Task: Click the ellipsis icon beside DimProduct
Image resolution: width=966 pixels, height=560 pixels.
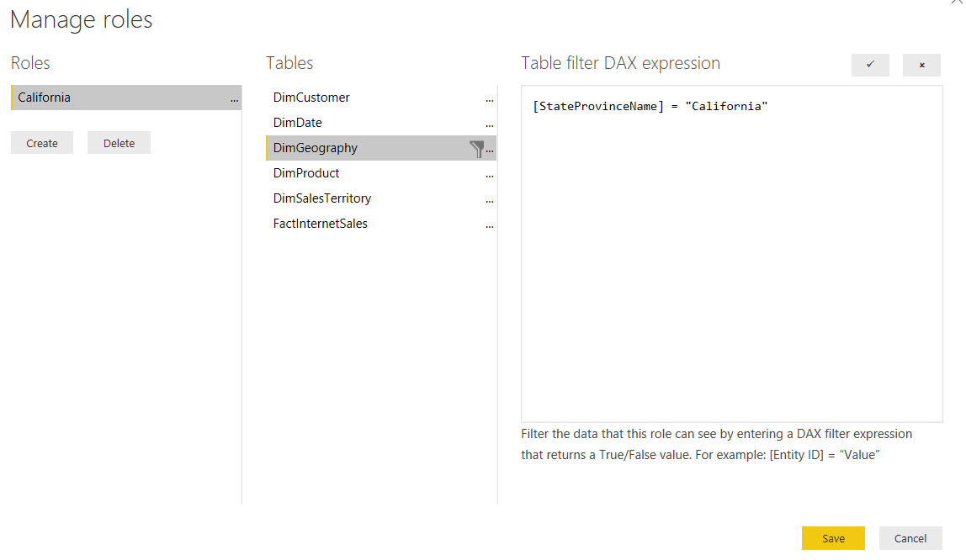Action: (x=489, y=175)
